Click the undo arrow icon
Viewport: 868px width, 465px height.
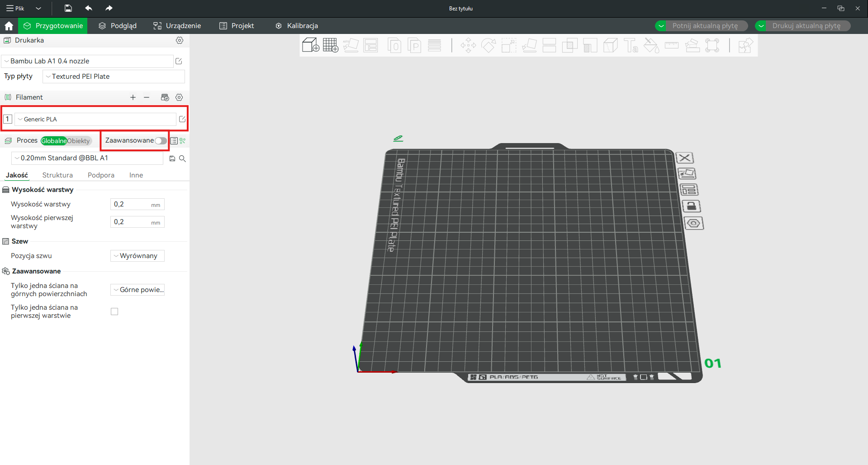pos(89,8)
